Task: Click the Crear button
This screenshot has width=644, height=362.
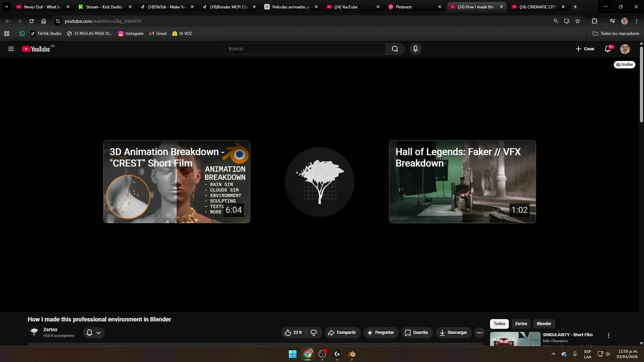Action: (585, 49)
